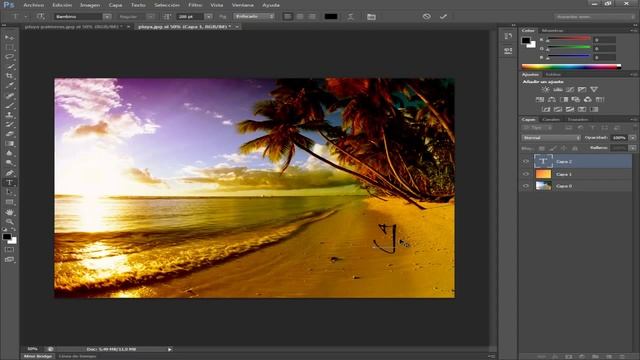
Task: Select the Dodge tool
Action: (x=9, y=163)
